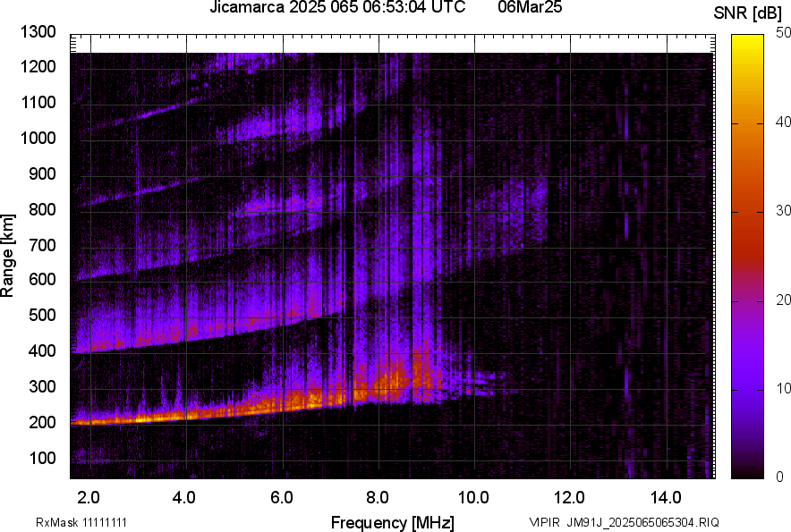The image size is (791, 532).
Task: Click the Jicamarca timestamp title text
Action: point(336,8)
